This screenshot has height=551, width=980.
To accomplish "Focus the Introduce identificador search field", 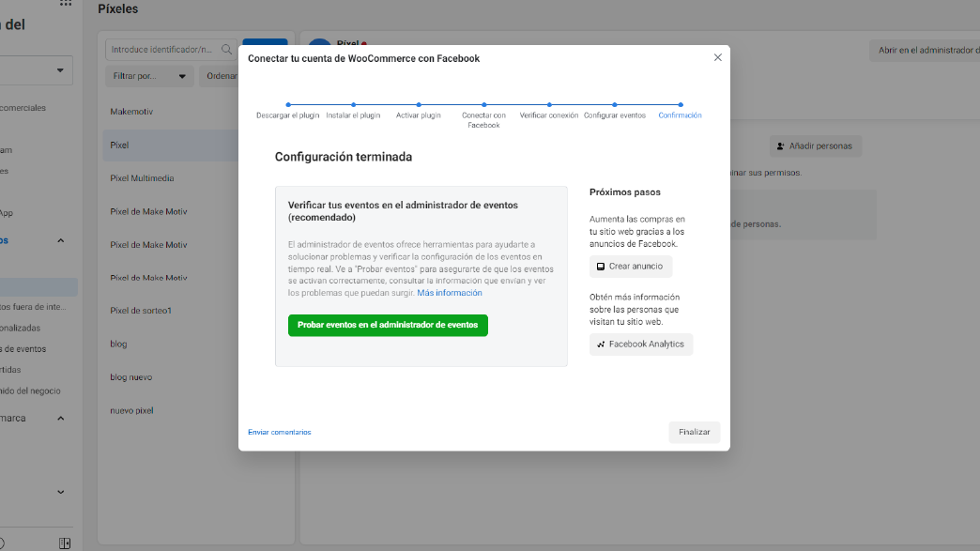I will coord(164,50).
